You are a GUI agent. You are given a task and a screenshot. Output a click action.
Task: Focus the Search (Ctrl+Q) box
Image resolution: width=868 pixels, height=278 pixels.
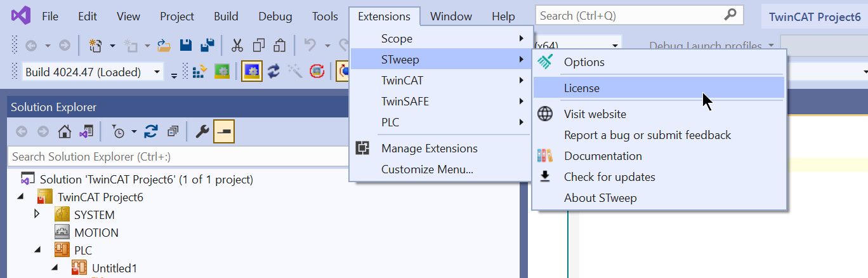640,16
